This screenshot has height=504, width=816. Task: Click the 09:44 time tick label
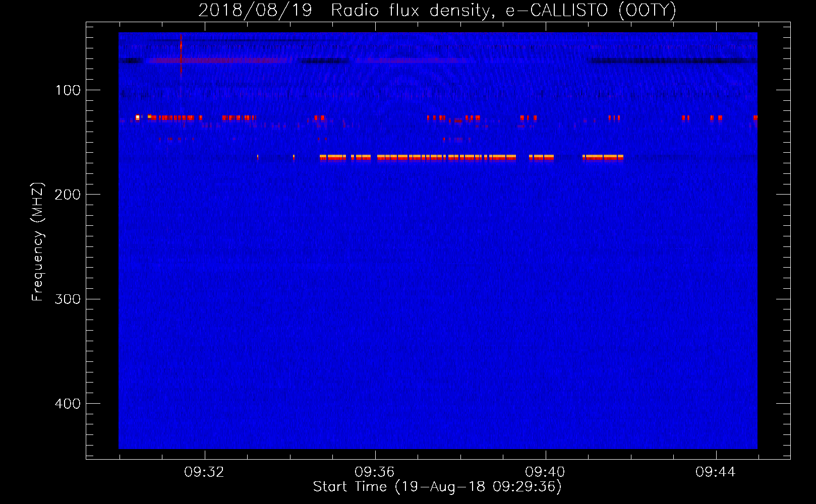click(x=716, y=472)
